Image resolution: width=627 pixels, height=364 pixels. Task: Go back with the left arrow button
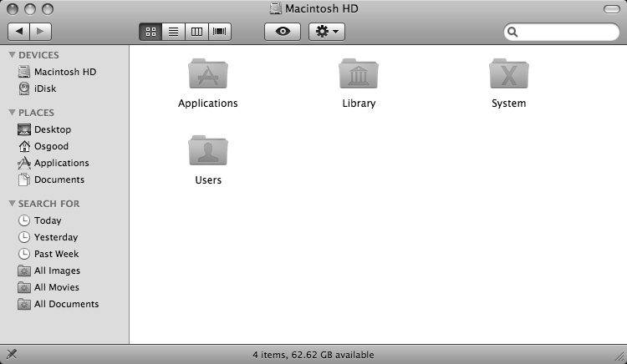click(x=18, y=32)
